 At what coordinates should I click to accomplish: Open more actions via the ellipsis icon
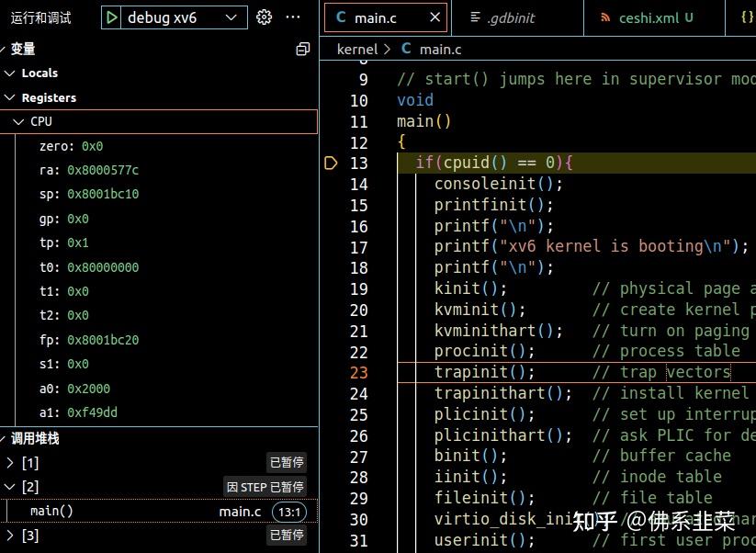pyautogui.click(x=293, y=17)
